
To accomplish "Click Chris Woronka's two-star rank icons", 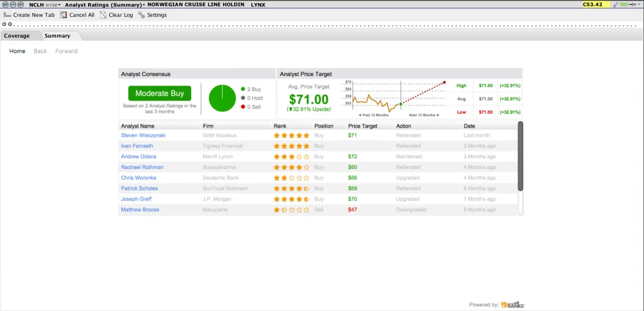I will click(x=292, y=178).
